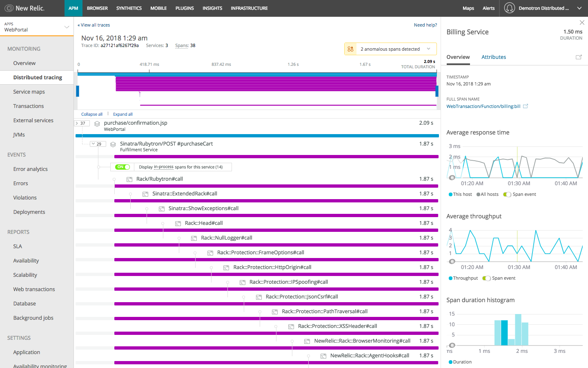The image size is (588, 368).
Task: Open Error analytics in sidebar
Action: tap(31, 169)
